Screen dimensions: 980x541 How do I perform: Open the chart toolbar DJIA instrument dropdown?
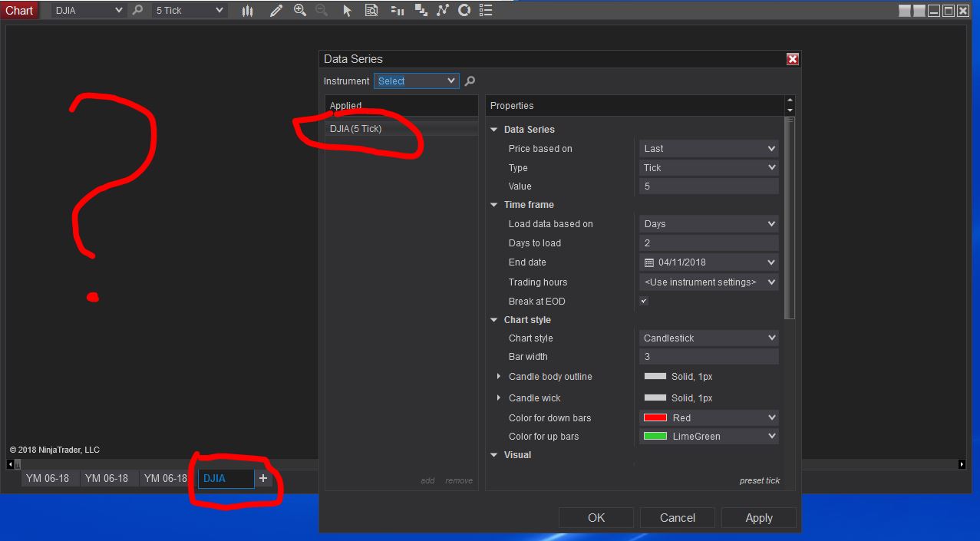coord(88,10)
